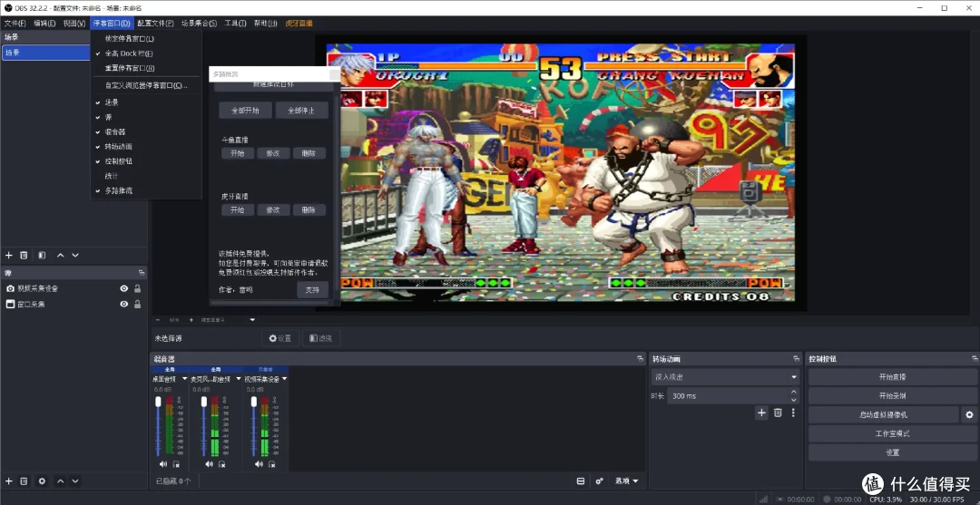The width and height of the screenshot is (980, 505).
Task: Select 场景 item in scenes list
Action: click(x=46, y=53)
